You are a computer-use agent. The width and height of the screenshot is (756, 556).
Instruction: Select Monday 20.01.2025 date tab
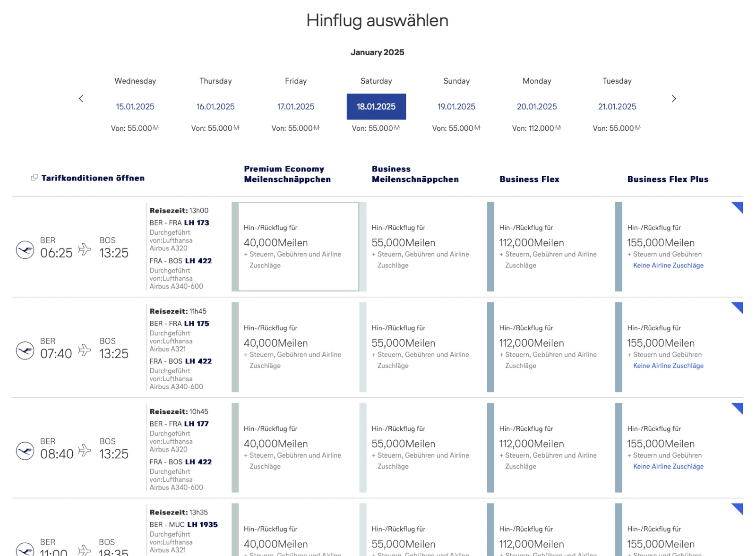[537, 107]
